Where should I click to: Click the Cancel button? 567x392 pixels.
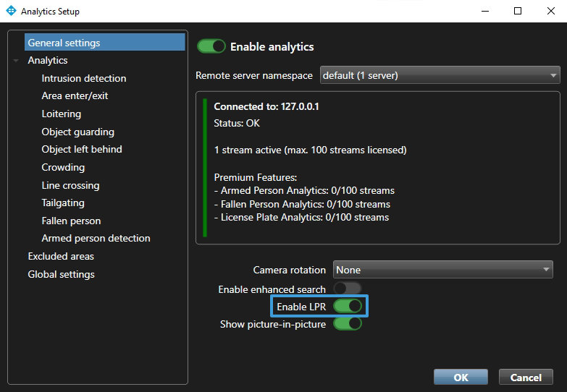(526, 378)
